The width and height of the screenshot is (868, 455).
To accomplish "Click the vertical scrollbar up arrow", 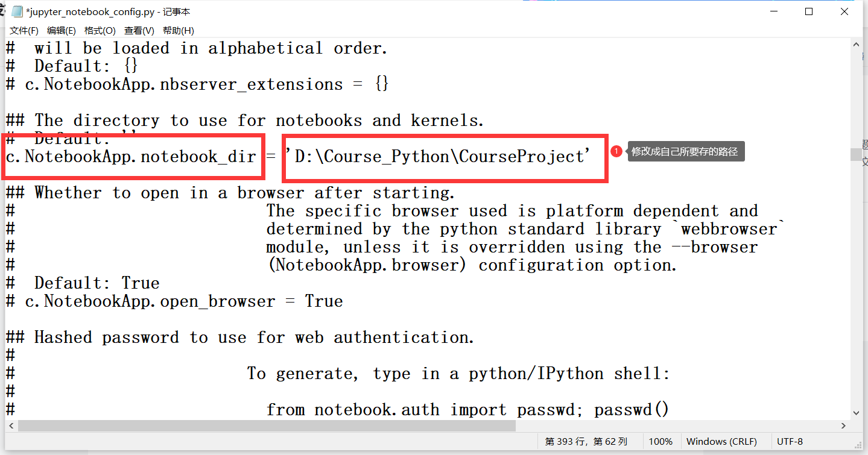I will click(x=856, y=43).
